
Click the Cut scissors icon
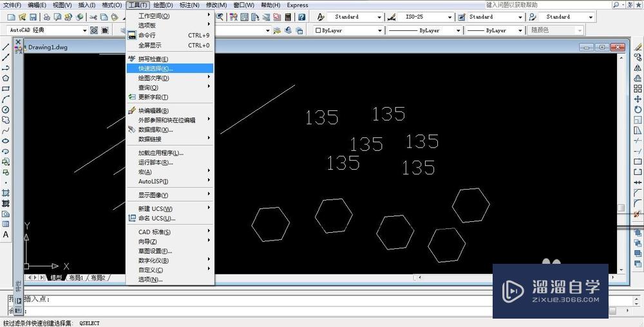(x=93, y=17)
